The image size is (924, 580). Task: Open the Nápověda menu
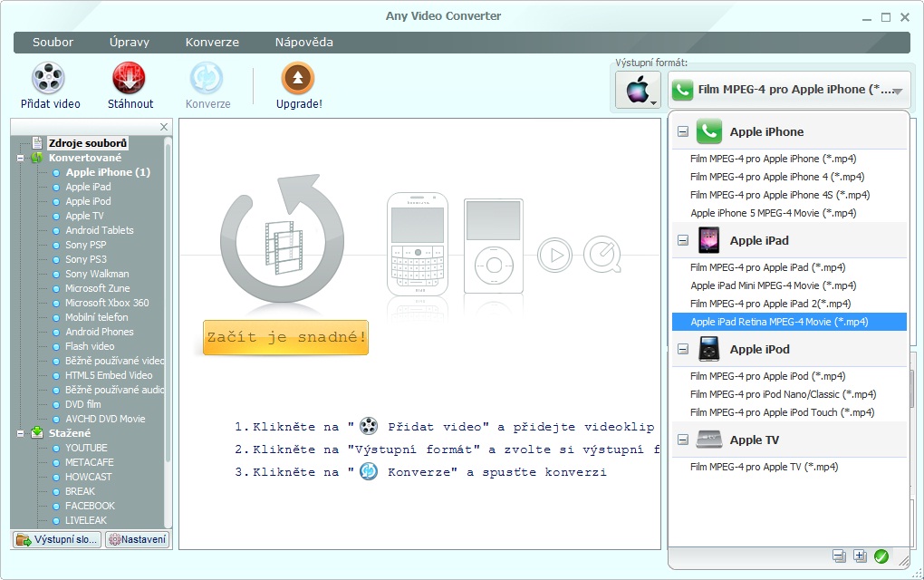[304, 43]
